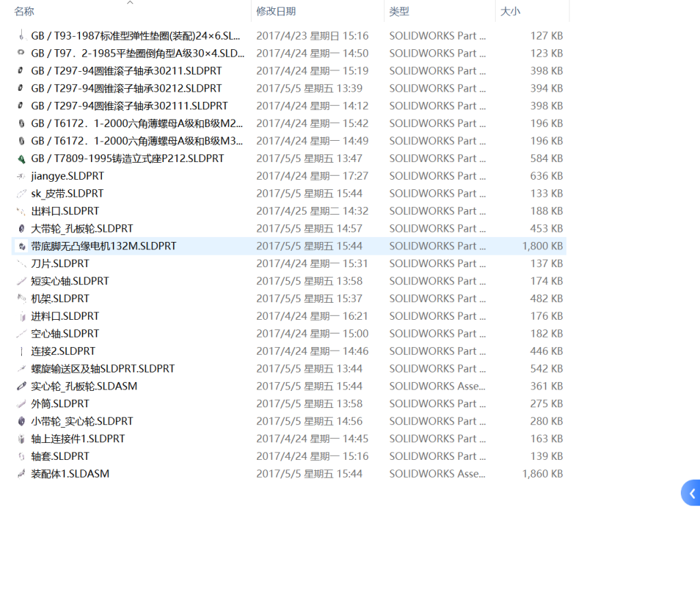Click the green icon of 铸造立式座P212 file
This screenshot has height=600, width=700.
(x=21, y=159)
